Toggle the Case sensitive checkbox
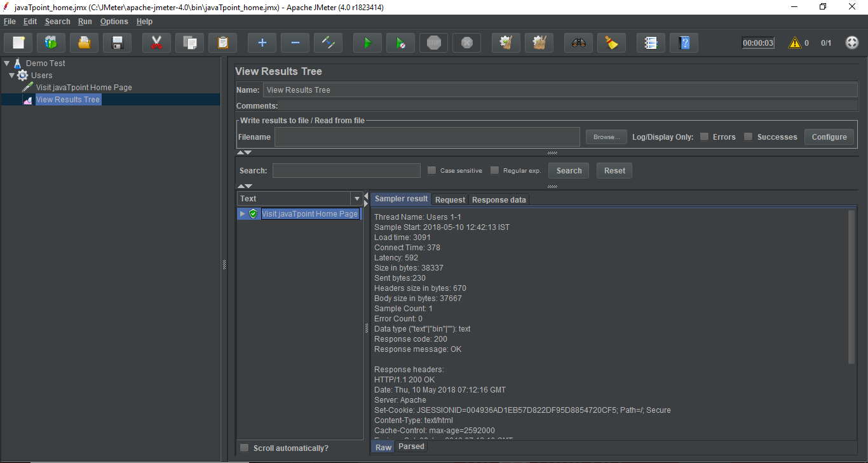 pos(431,170)
